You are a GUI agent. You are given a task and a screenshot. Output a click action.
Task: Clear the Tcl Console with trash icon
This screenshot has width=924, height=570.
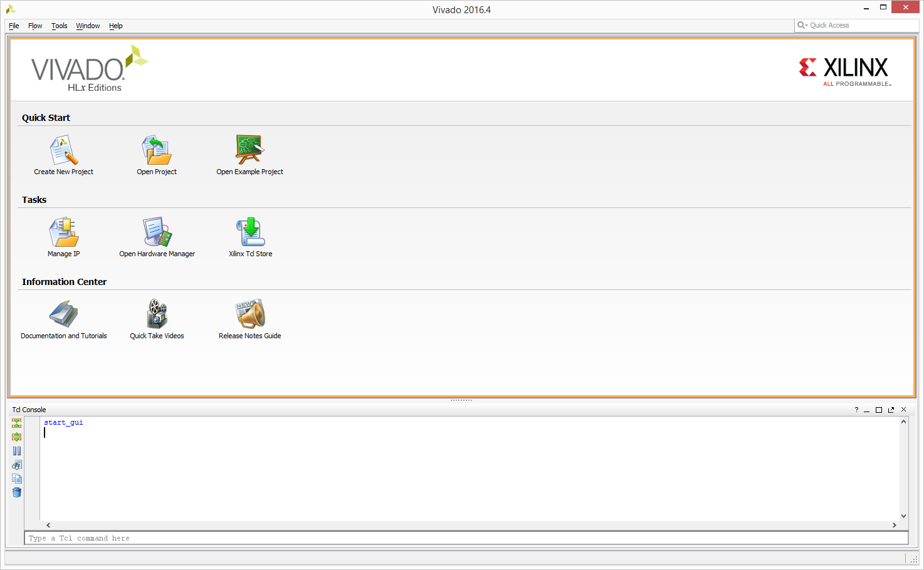17,492
